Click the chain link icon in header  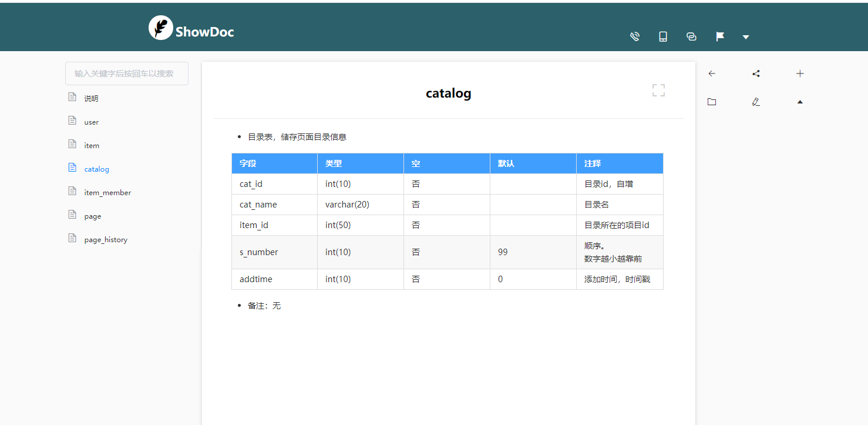[691, 36]
